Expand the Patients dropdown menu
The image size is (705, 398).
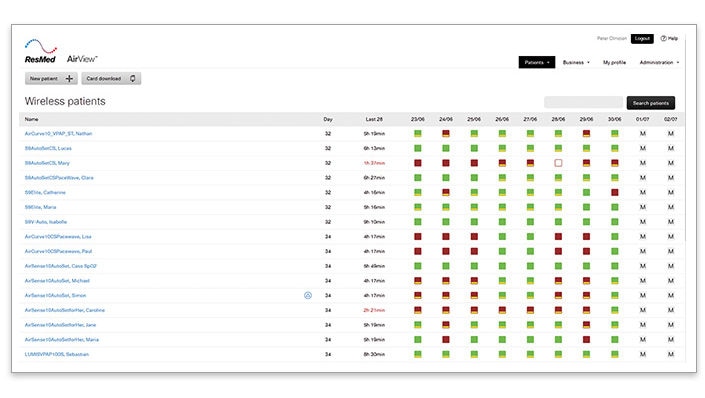537,63
